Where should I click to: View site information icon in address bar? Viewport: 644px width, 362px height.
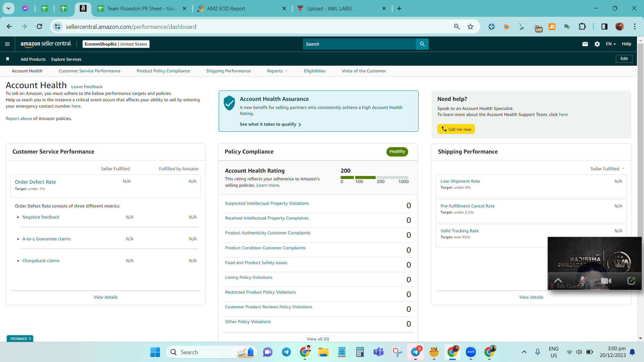(57, 26)
